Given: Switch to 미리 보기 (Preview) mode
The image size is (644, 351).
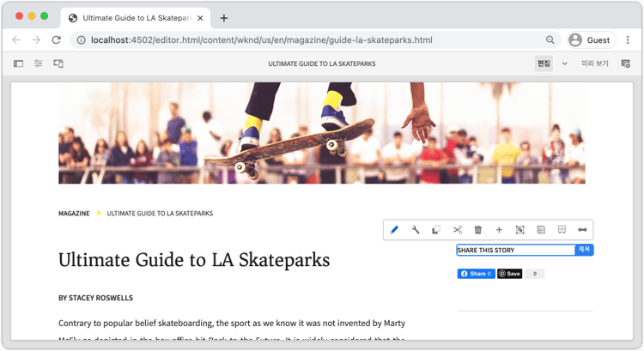Looking at the screenshot, I should tap(595, 64).
